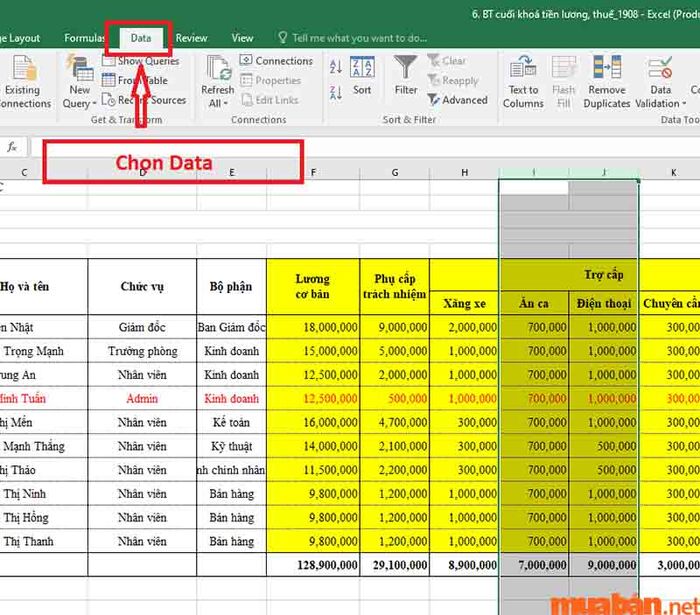
Task: Expand the New Query dropdown arrow
Action: pos(94,104)
